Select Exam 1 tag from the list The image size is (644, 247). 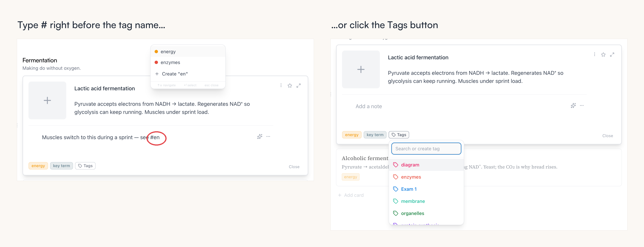(x=426, y=189)
